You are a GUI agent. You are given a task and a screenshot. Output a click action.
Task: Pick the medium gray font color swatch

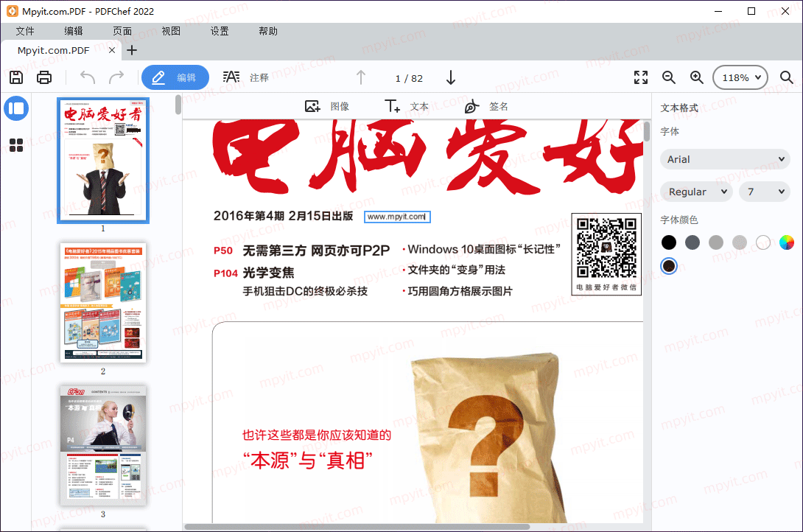pos(716,242)
